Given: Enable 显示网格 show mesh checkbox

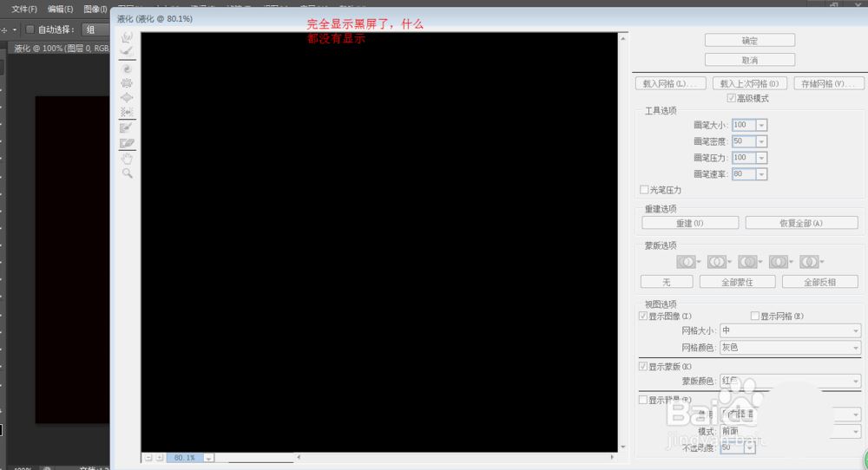Looking at the screenshot, I should point(754,316).
